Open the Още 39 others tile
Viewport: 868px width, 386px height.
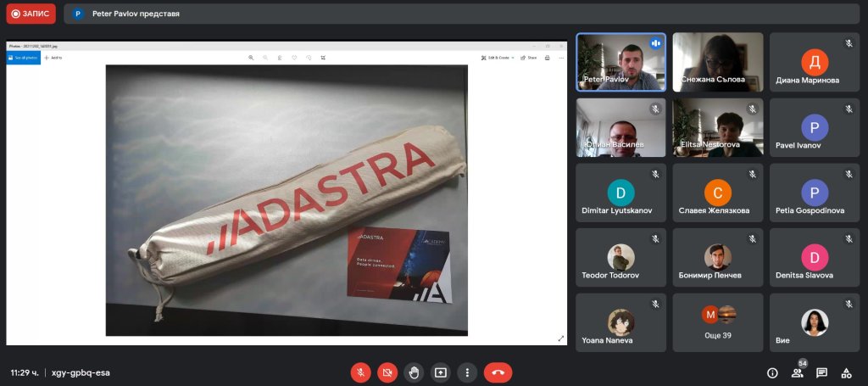pos(718,323)
